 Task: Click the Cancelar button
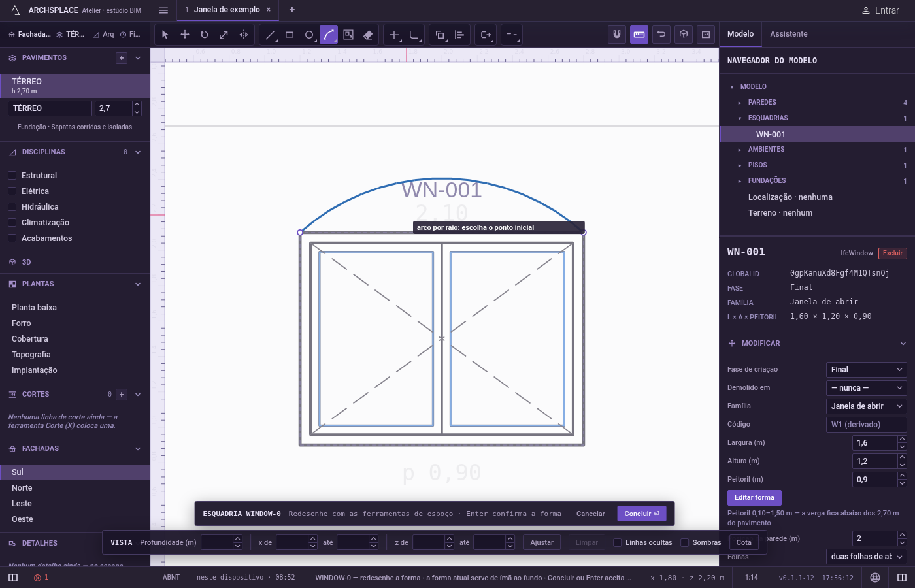click(590, 514)
